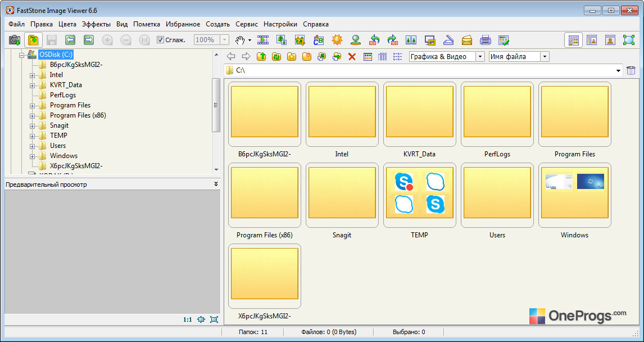Click the email envelope icon
The width and height of the screenshot is (644, 342).
[x=467, y=40]
